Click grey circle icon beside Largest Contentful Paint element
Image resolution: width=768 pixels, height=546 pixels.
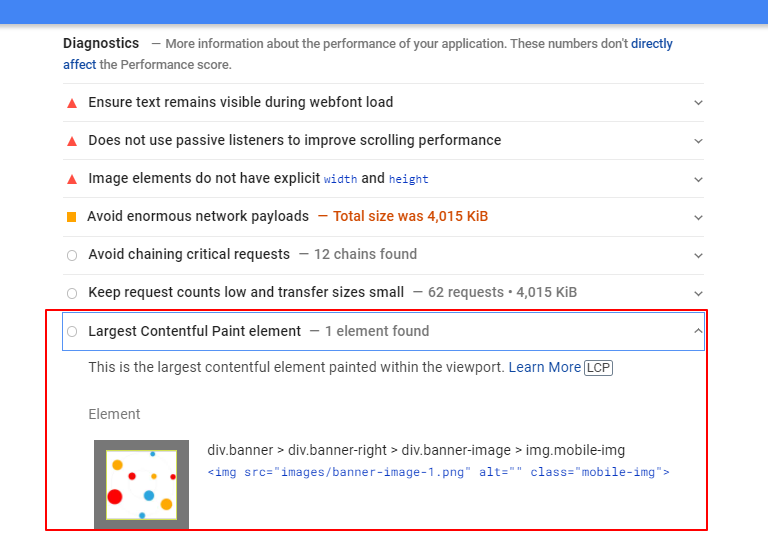(x=72, y=331)
